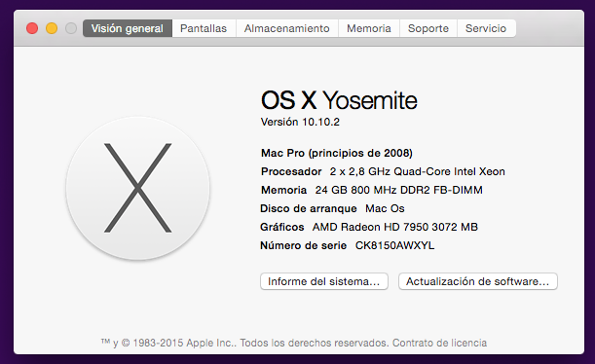Click the serial number CK8150AWXYL
This screenshot has height=364, width=595.
[394, 245]
